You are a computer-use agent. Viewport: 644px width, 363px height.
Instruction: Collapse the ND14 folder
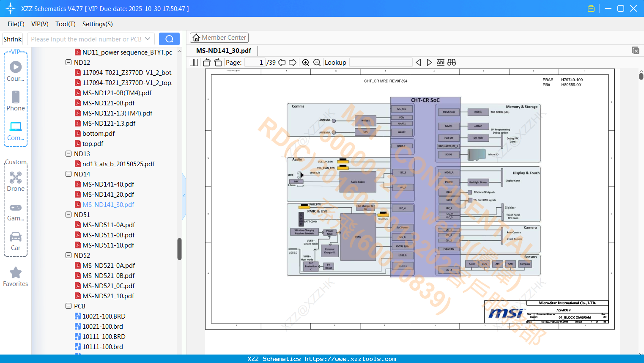(69, 174)
